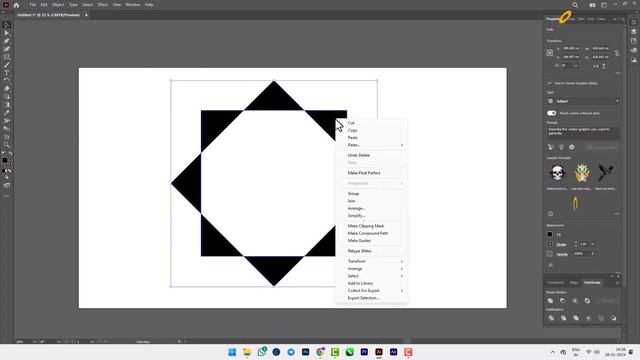Switch to the Pathfinder panel tab
Viewport: 640px width, 360px height.
pyautogui.click(x=592, y=282)
